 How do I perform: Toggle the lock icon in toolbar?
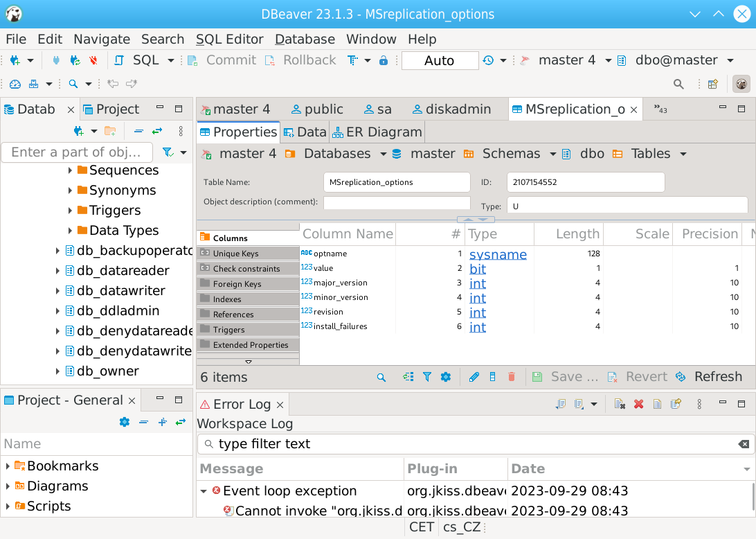[384, 60]
